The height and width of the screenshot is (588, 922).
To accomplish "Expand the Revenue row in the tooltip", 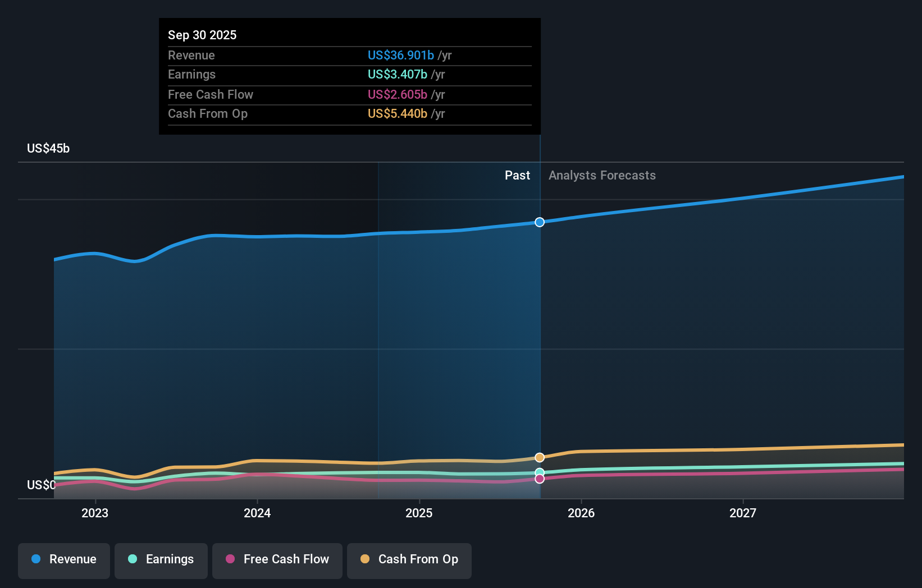I will [349, 56].
